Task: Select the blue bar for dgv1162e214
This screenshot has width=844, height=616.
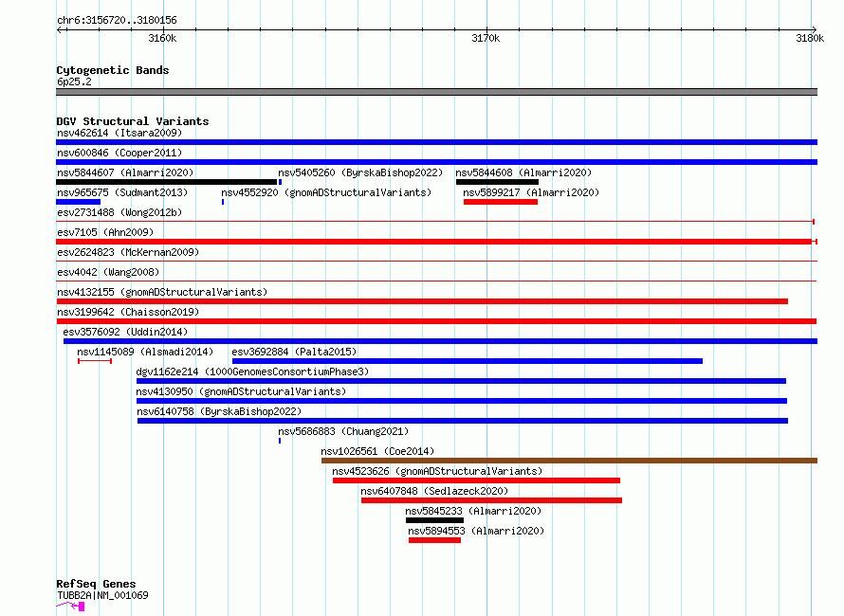Action: pos(461,381)
